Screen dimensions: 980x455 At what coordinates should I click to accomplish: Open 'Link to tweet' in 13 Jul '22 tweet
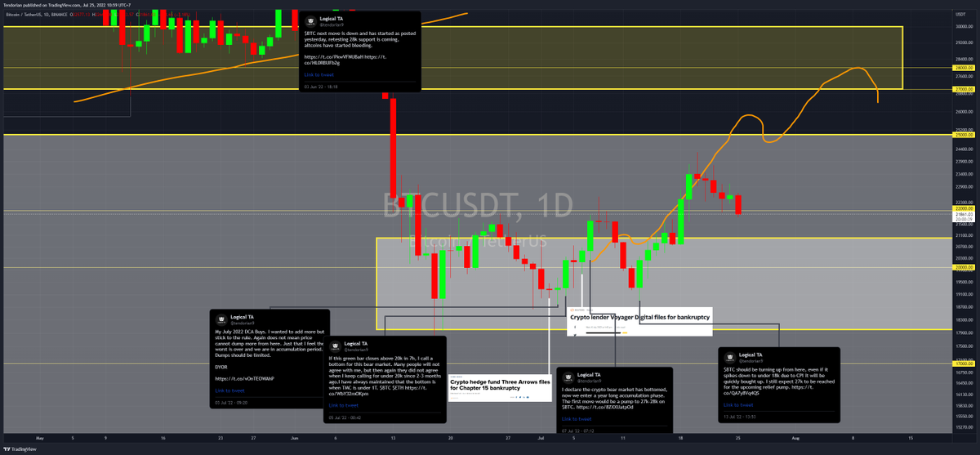(738, 404)
